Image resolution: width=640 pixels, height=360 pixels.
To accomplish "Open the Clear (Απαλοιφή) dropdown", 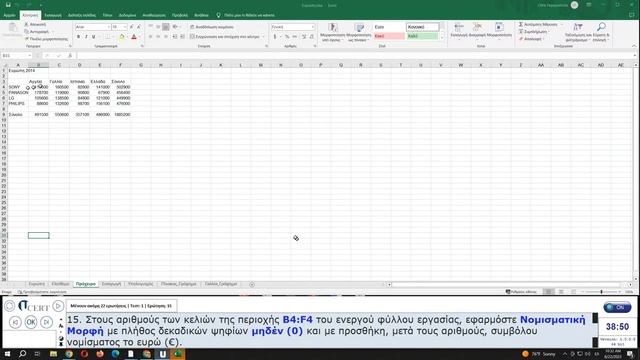I will pos(532,39).
